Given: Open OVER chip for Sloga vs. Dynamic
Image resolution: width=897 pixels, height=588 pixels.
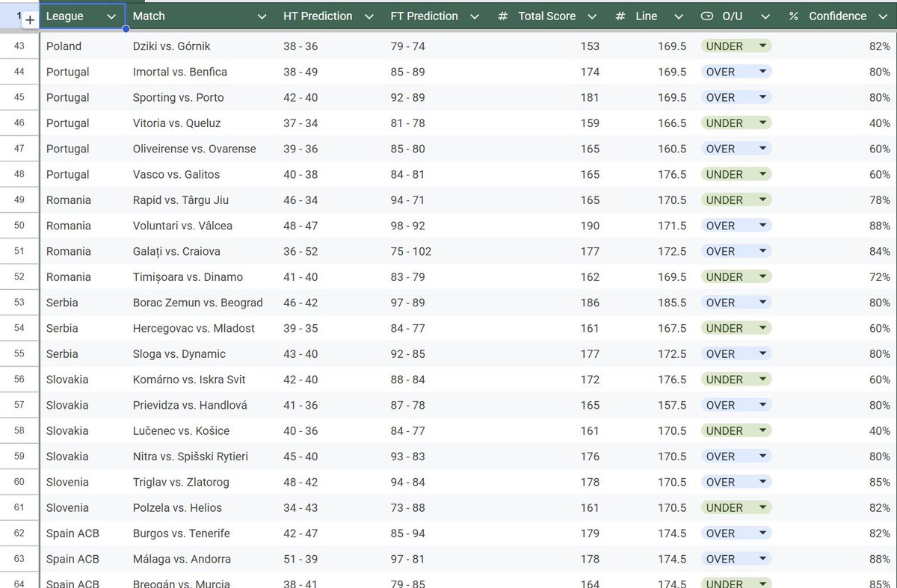Looking at the screenshot, I should point(736,353).
